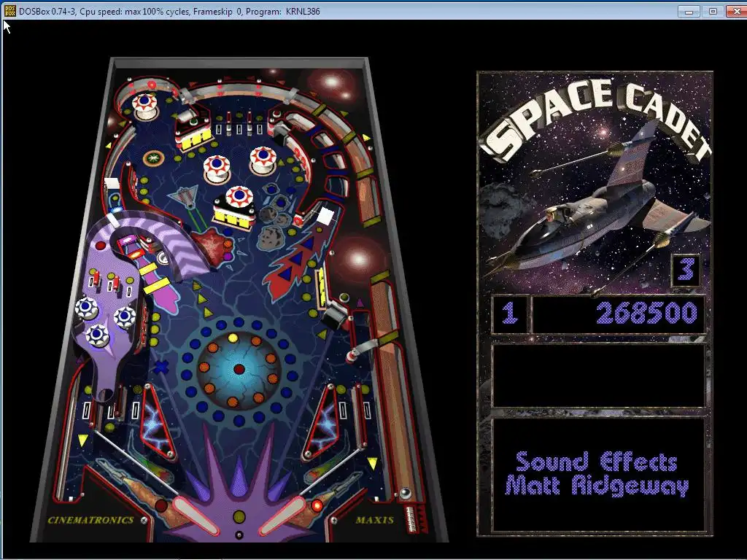Click the white flag on the red rocket
747x560 pixels.
325,216
